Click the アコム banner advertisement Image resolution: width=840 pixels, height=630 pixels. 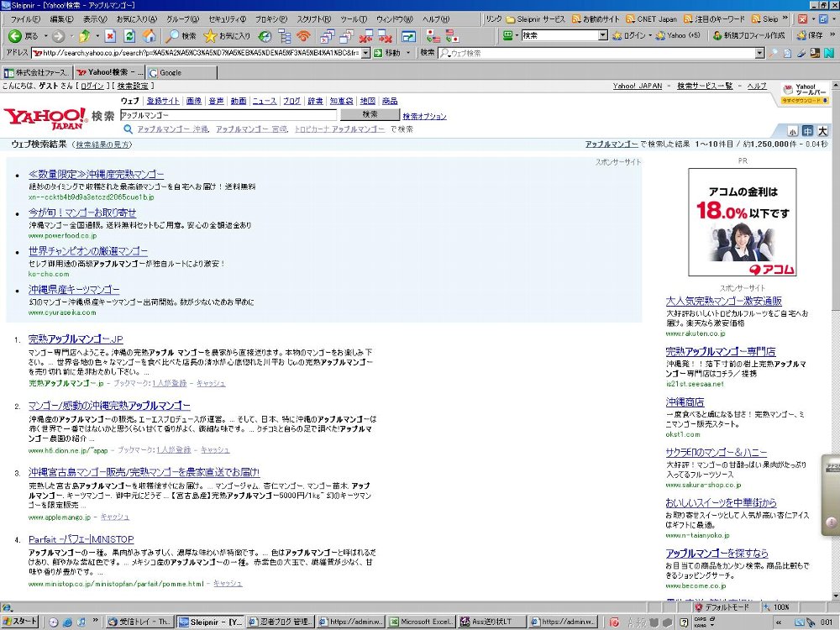742,223
